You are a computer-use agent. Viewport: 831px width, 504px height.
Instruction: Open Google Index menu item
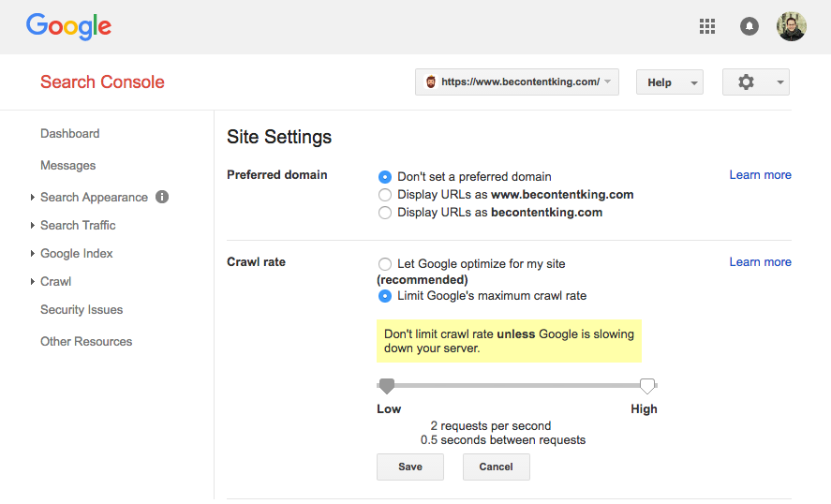point(76,253)
